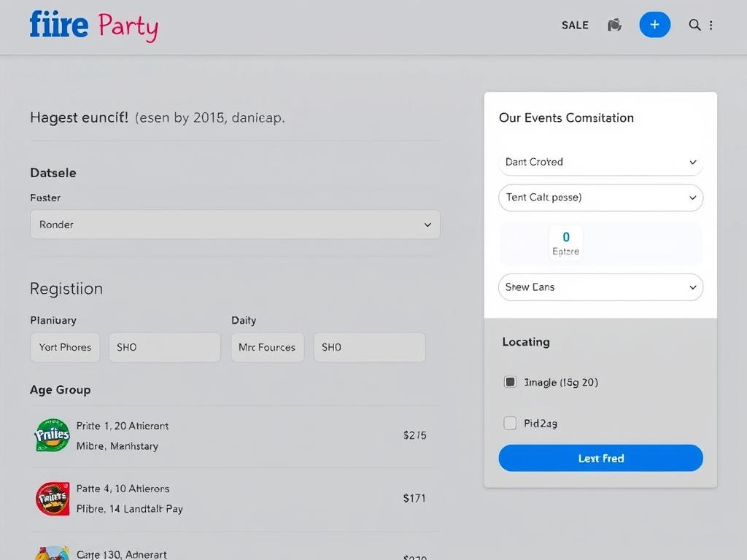Open the Dant Croved dropdown
The width and height of the screenshot is (747, 560).
pos(600,162)
